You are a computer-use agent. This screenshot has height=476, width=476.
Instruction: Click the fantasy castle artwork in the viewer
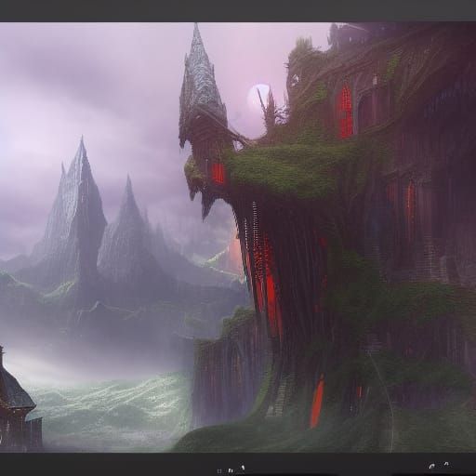pyautogui.click(x=238, y=237)
